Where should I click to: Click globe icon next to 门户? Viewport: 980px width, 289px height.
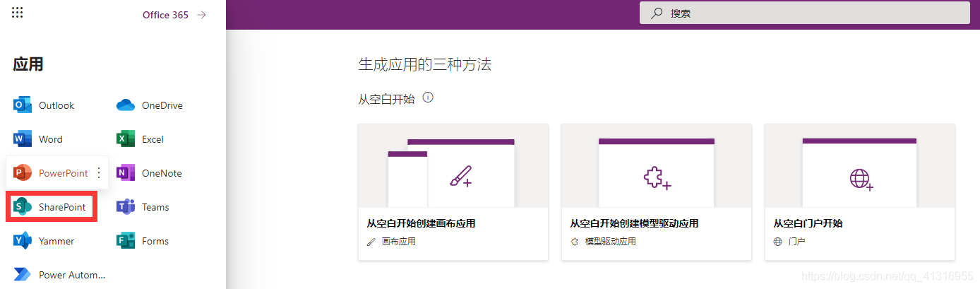tap(778, 242)
